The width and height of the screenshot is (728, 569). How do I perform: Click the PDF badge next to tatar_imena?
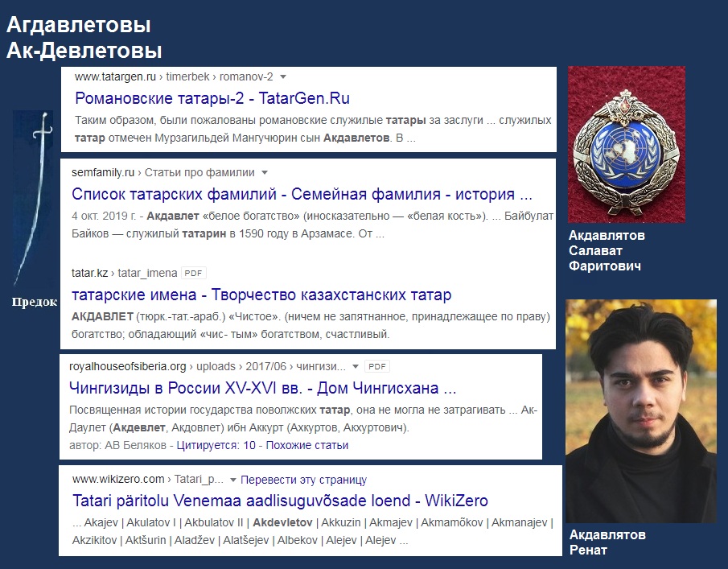click(x=193, y=273)
